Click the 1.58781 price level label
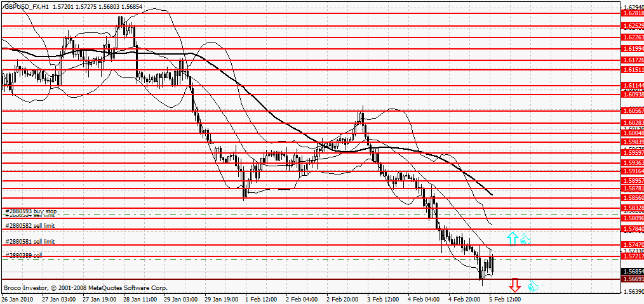This screenshot has height=304, width=644. tap(633, 188)
